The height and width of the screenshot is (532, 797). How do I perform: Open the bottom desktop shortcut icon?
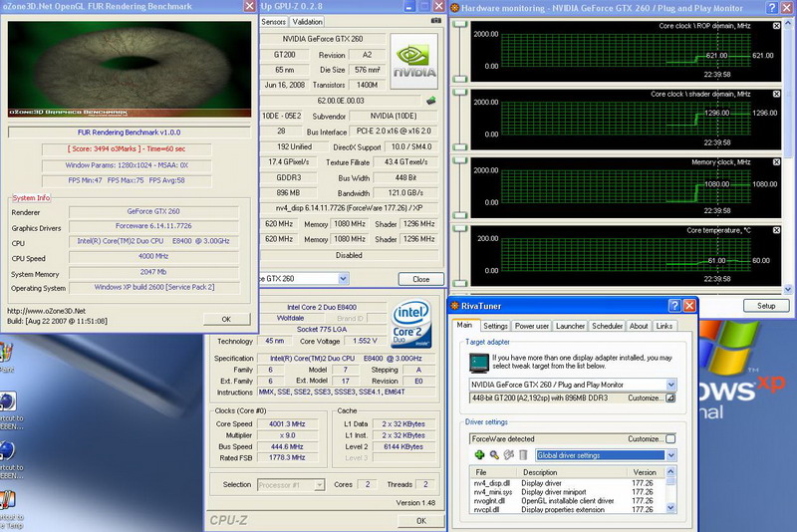[7, 500]
